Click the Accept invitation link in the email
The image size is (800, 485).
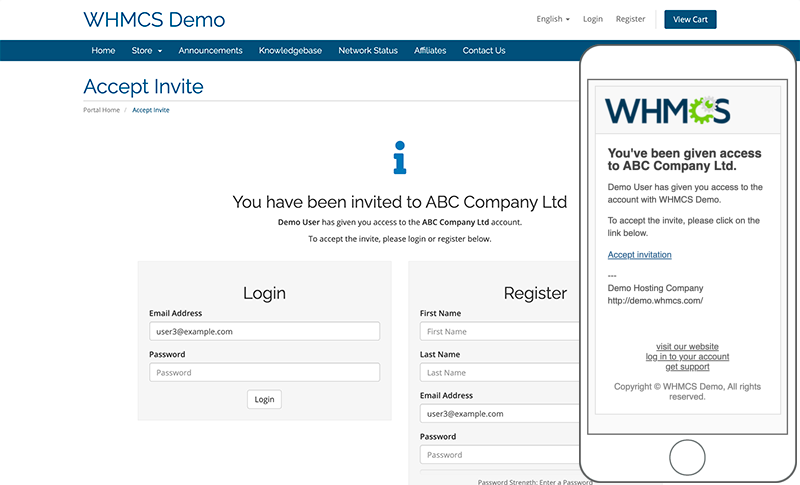pos(639,254)
